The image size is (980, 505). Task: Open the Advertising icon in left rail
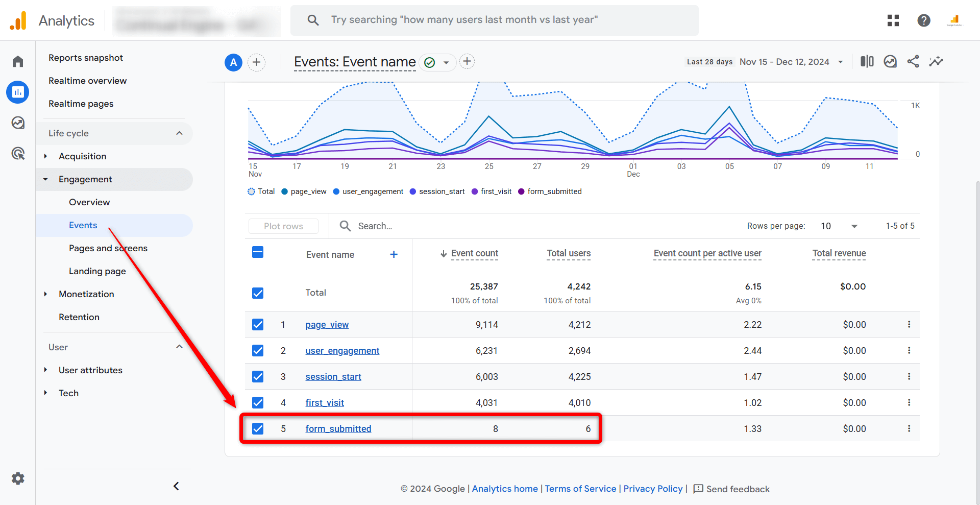pos(18,153)
